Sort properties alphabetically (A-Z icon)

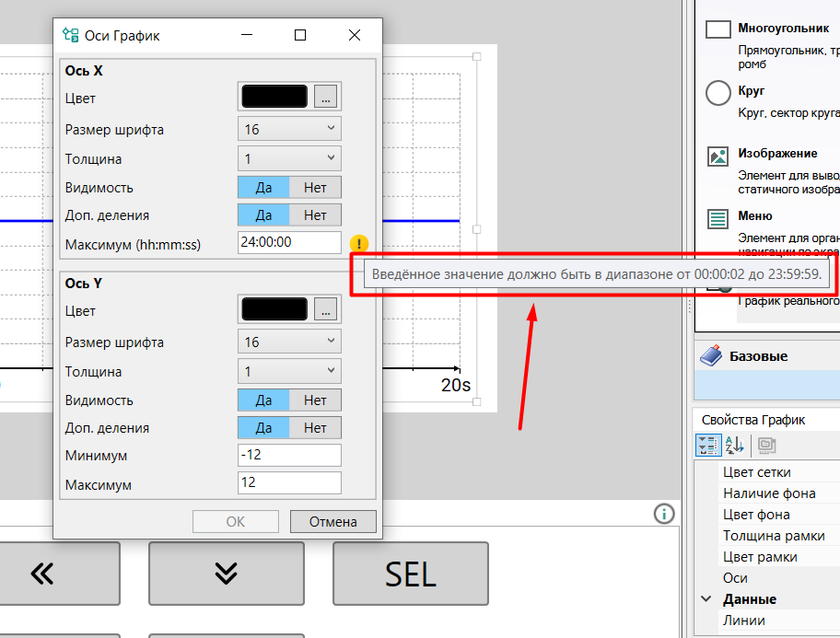734,446
